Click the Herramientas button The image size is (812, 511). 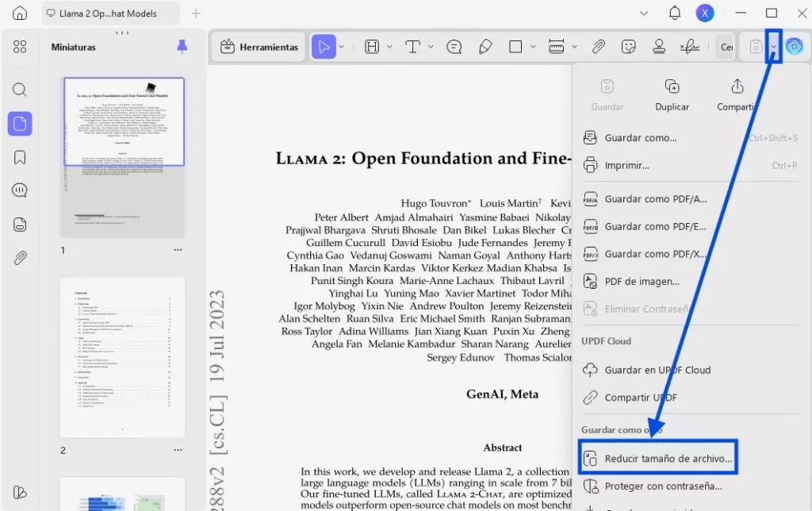coord(259,47)
